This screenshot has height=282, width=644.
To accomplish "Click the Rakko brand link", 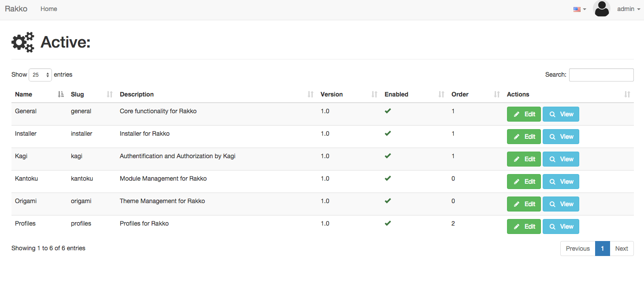I will click(x=16, y=9).
